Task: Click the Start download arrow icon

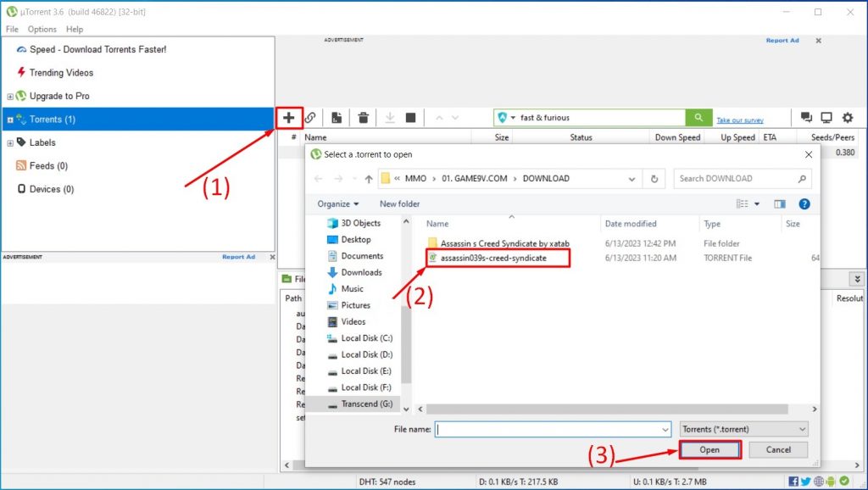Action: point(390,117)
